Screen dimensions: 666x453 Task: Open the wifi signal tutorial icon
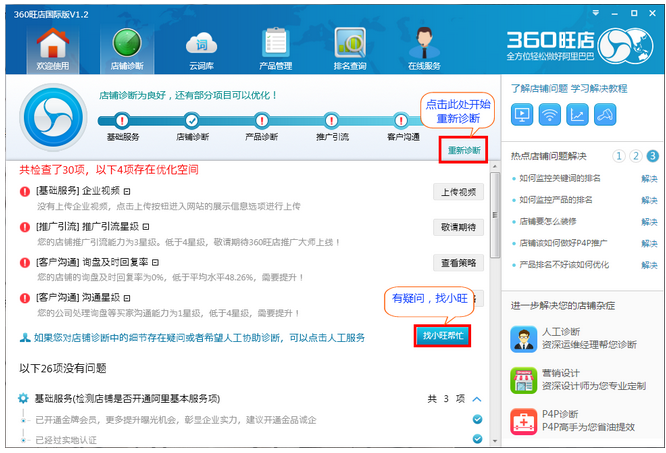point(549,114)
